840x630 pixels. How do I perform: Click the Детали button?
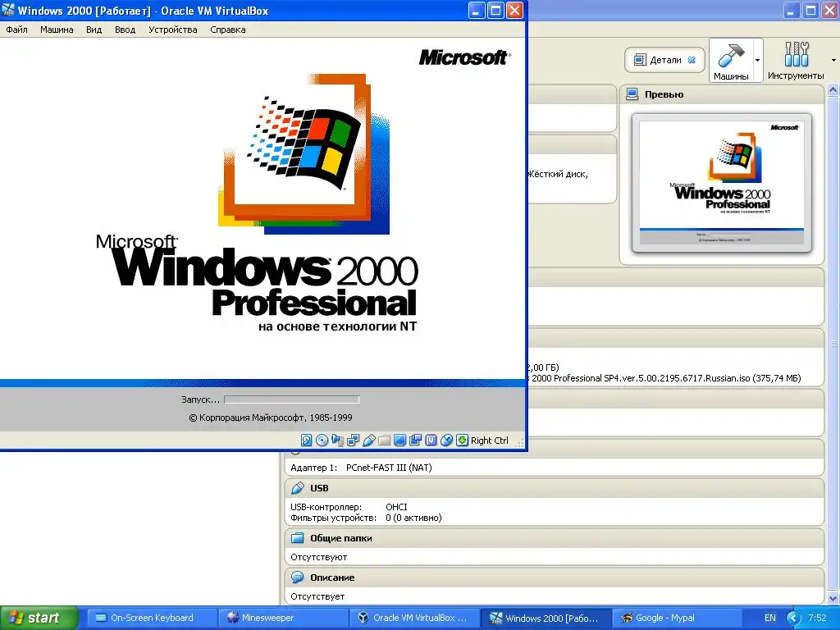tap(664, 60)
